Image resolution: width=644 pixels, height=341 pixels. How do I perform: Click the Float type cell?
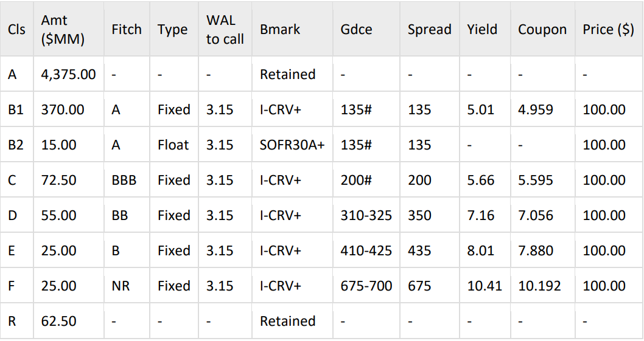[173, 145]
